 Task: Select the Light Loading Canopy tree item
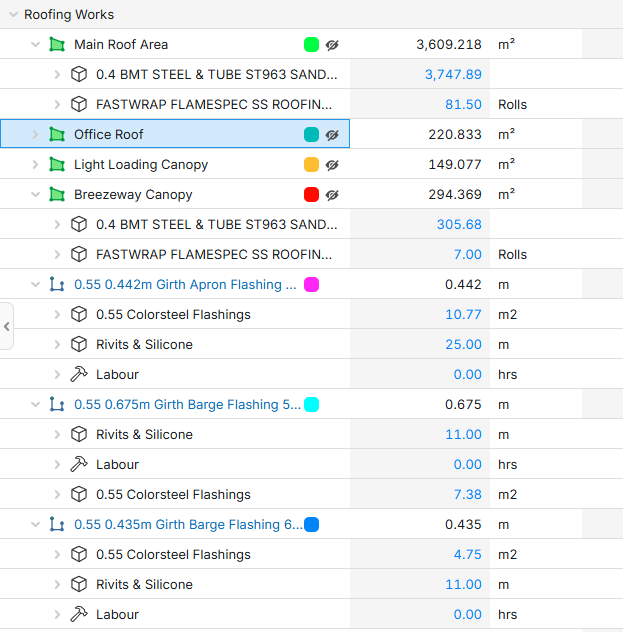pyautogui.click(x=141, y=165)
